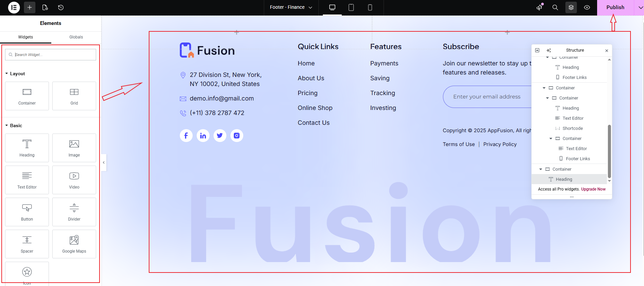The height and width of the screenshot is (286, 644).
Task: Collapse all items in Structure panel icon
Action: click(537, 50)
